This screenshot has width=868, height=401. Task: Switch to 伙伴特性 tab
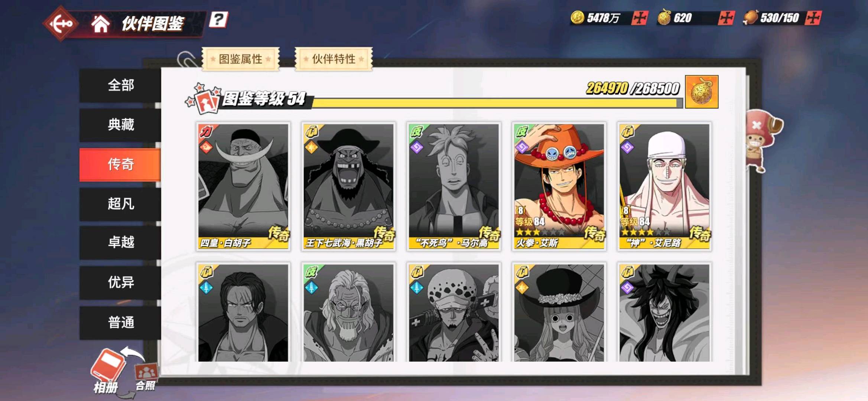click(x=333, y=59)
